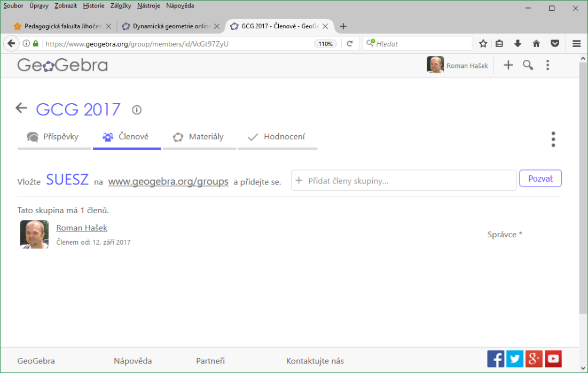Image resolution: width=588 pixels, height=373 pixels.
Task: Show bookmarks list icon in toolbar
Action: pyautogui.click(x=499, y=43)
